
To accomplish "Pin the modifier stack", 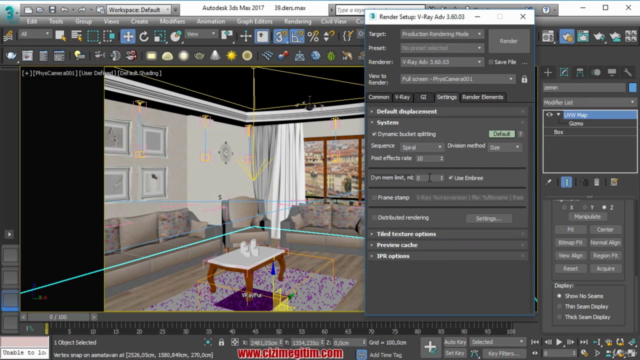I will pos(549,182).
